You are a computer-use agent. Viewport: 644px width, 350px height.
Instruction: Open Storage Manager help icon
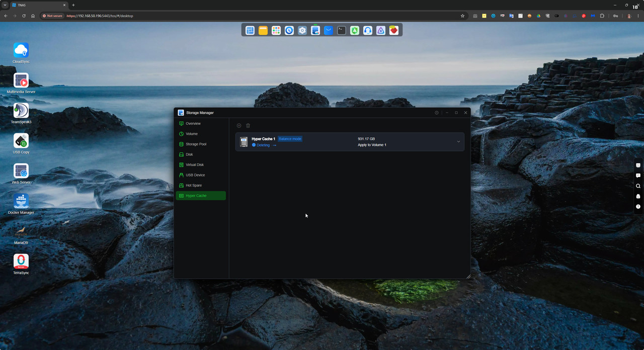coord(437,113)
